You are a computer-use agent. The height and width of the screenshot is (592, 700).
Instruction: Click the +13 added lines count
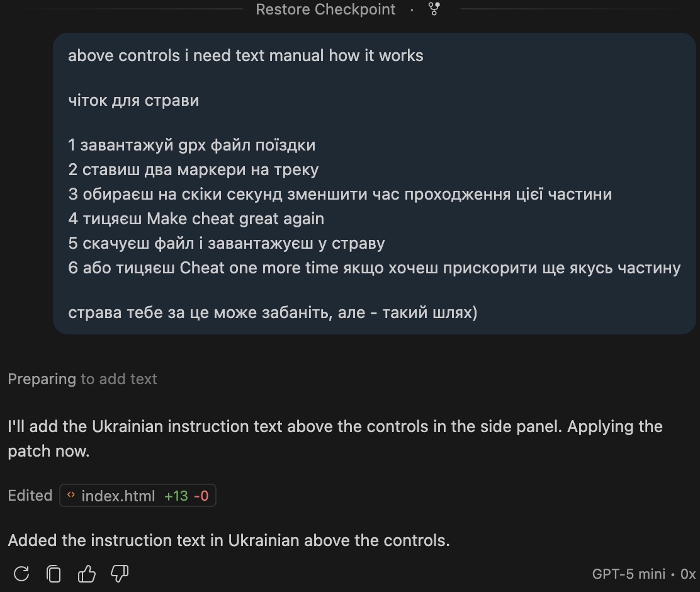(x=176, y=496)
